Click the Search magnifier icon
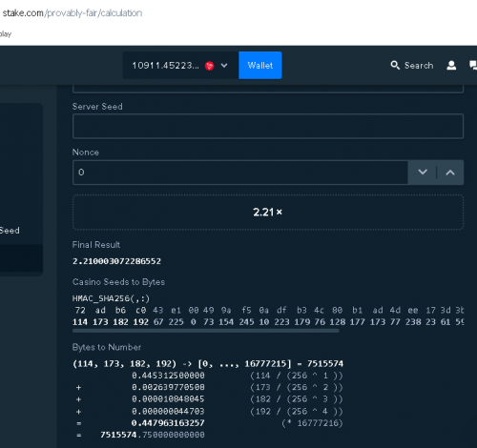Image resolution: width=477 pixels, height=448 pixels. click(395, 65)
